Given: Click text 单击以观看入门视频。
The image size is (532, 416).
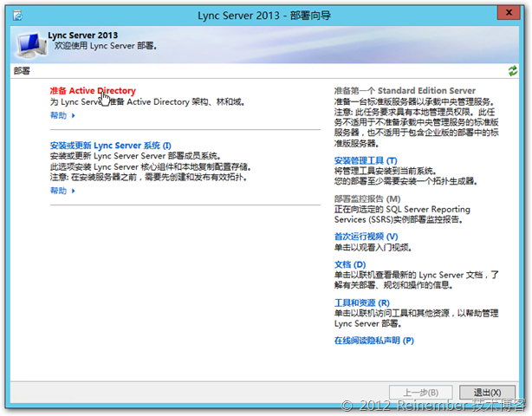Looking at the screenshot, I should point(373,247).
